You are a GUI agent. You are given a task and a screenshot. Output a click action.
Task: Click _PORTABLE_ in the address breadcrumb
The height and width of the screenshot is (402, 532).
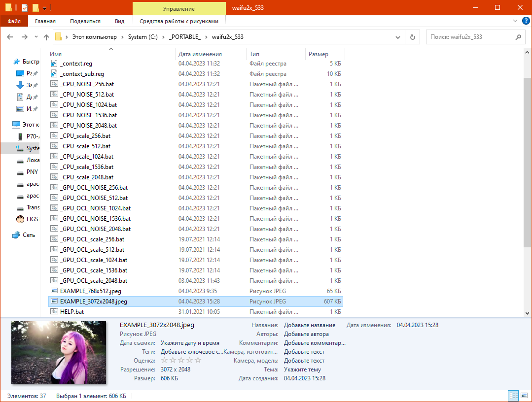[x=184, y=37]
